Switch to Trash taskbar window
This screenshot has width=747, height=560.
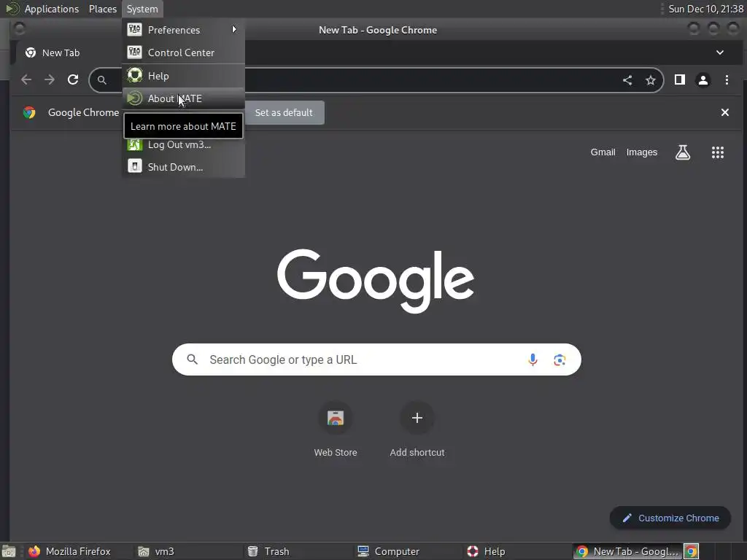[x=298, y=551]
